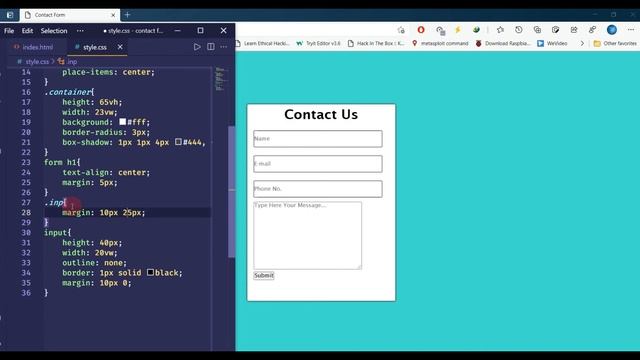This screenshot has width=640, height=360.
Task: Open color picker for #fff swatch
Action: click(x=122, y=122)
